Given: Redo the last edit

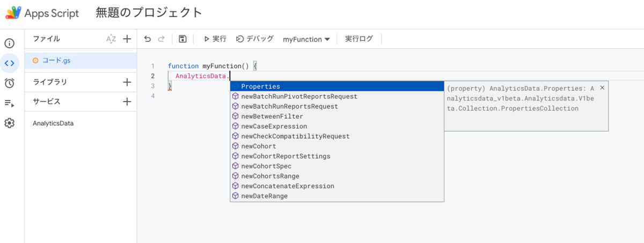Looking at the screenshot, I should [x=162, y=39].
